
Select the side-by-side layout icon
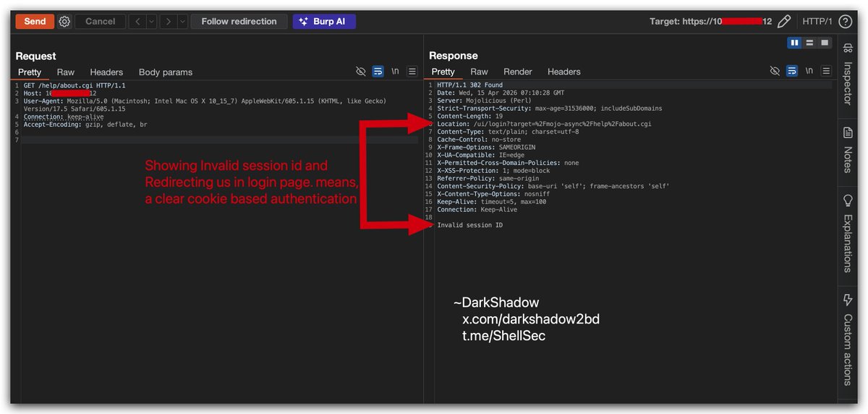point(795,43)
